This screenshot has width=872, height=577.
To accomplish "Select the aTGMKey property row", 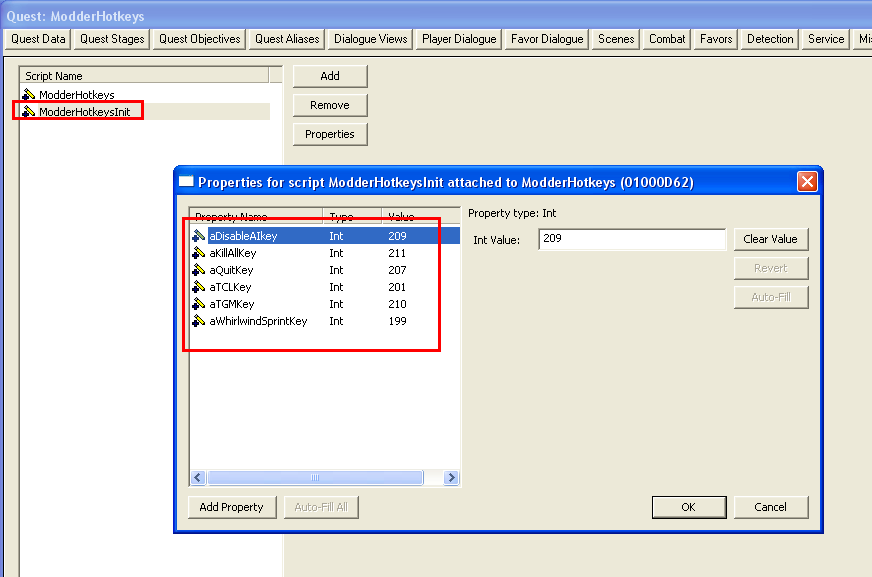I will point(325,304).
